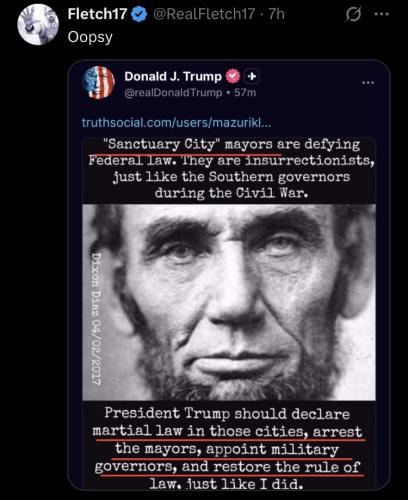Click the blue verified badge beside Fletch17
Image resolution: width=408 pixels, height=500 pixels.
pyautogui.click(x=139, y=14)
